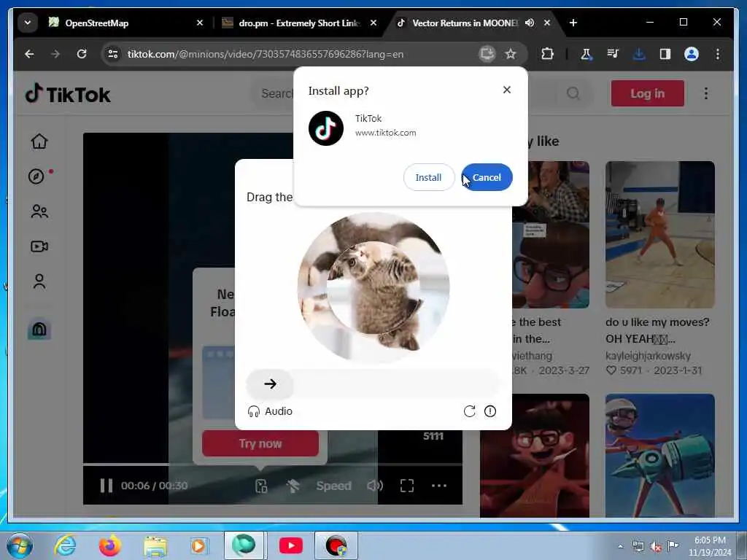Click the rotating kitten puzzle image
This screenshot has width=747, height=560.
(373, 287)
